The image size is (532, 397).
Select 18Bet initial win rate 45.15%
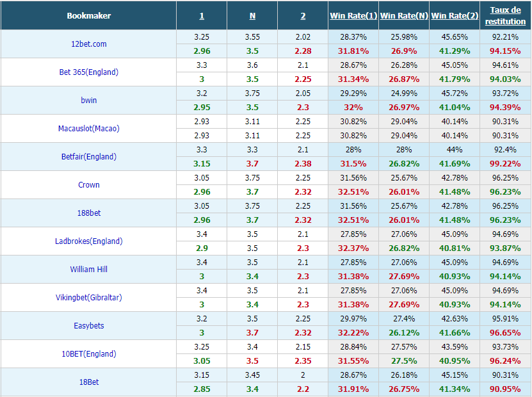point(455,375)
